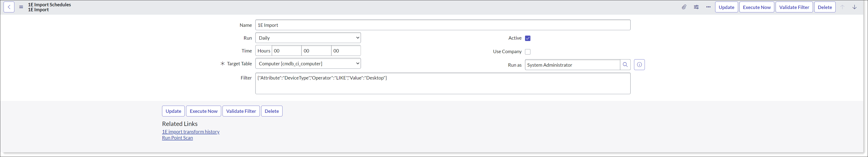The image size is (868, 157).
Task: Click Delete in the header bar
Action: point(825,7)
